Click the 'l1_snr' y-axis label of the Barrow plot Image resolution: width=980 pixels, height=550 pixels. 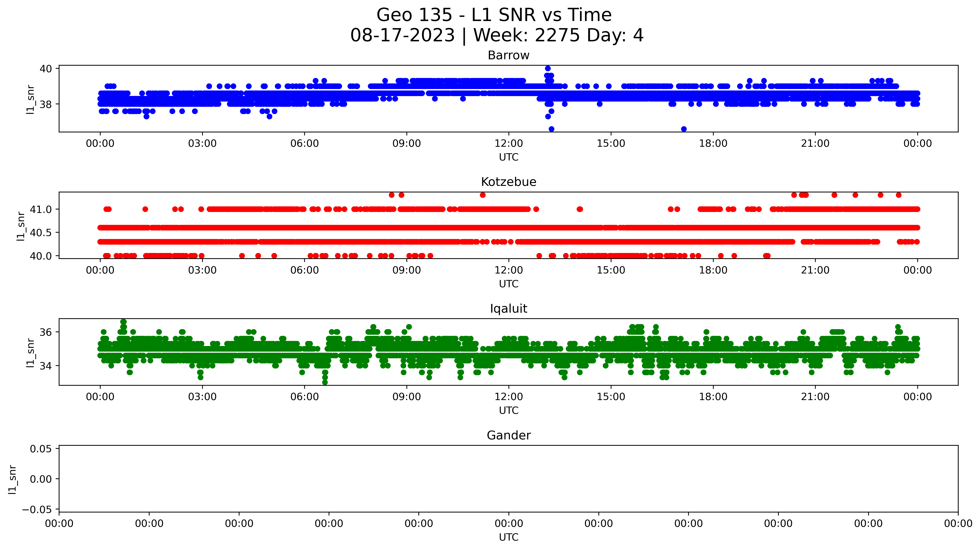click(x=30, y=99)
